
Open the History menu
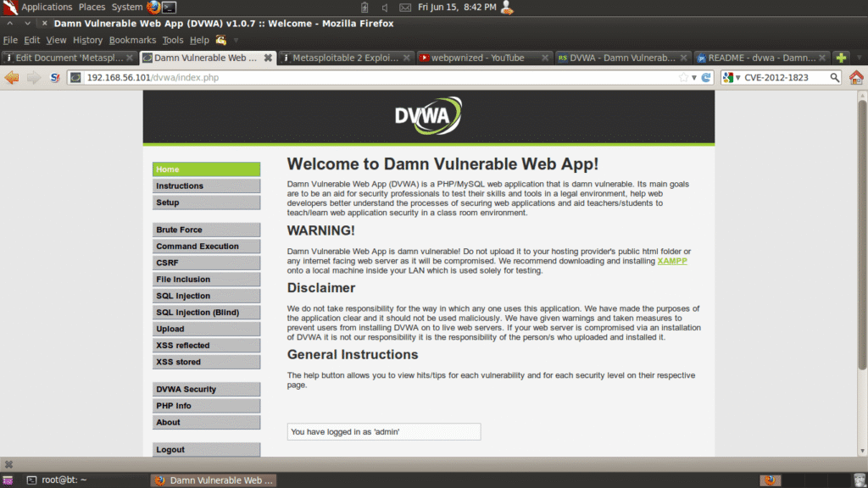click(87, 40)
